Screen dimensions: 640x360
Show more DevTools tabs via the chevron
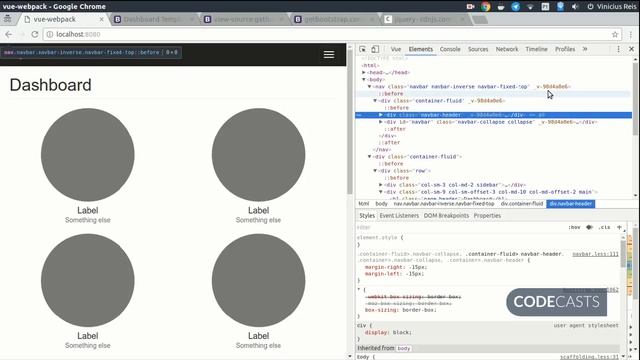(585, 49)
